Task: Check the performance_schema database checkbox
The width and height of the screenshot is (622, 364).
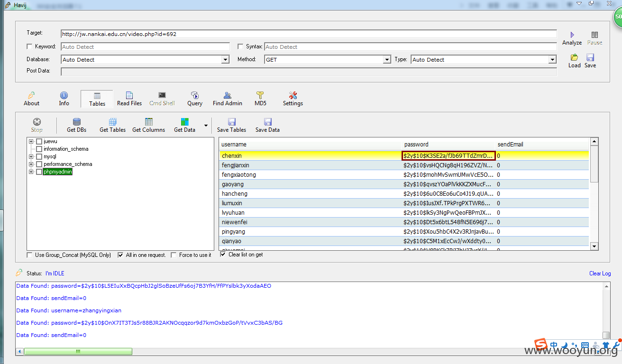Action: click(39, 164)
